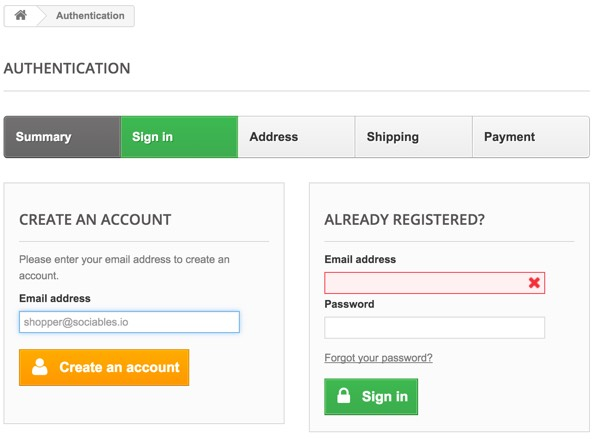Click the user icon on Create account button
The width and height of the screenshot is (600, 439).
[x=39, y=367]
